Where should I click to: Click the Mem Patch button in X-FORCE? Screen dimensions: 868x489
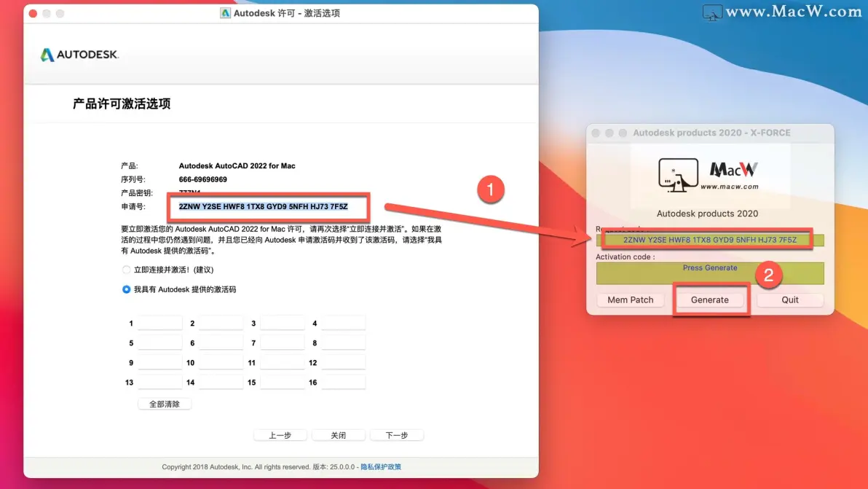[x=631, y=300]
